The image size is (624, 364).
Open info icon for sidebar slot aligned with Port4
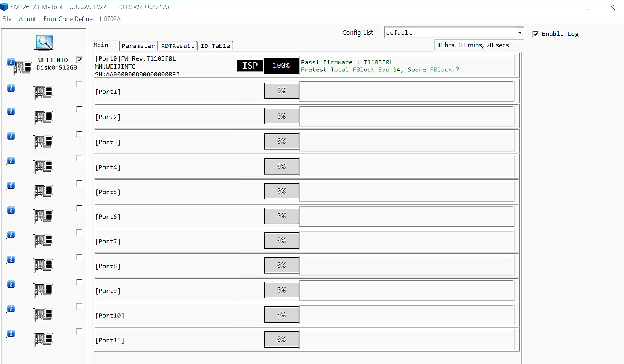[x=11, y=161]
